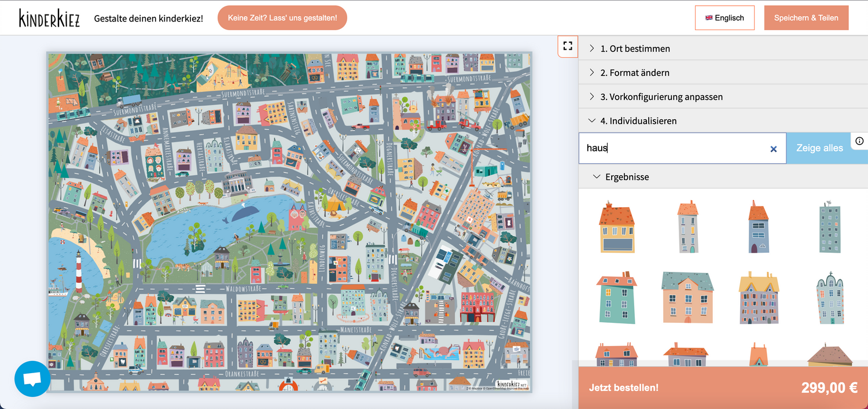Select the teal church-like gabled building
This screenshot has height=409, width=868.
(x=829, y=298)
